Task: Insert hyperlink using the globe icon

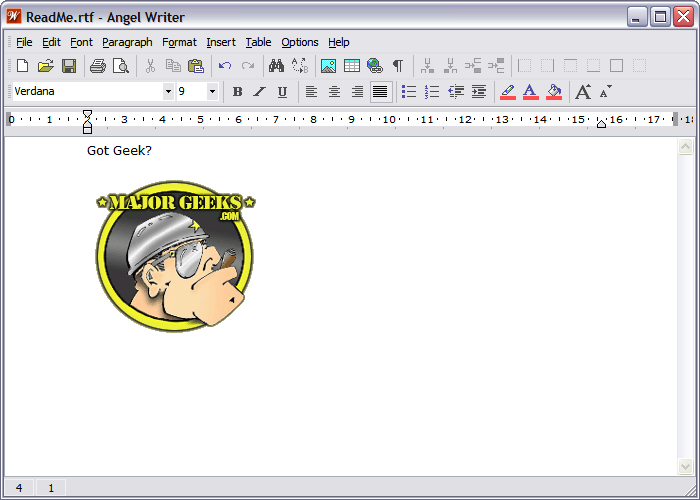Action: coord(375,66)
